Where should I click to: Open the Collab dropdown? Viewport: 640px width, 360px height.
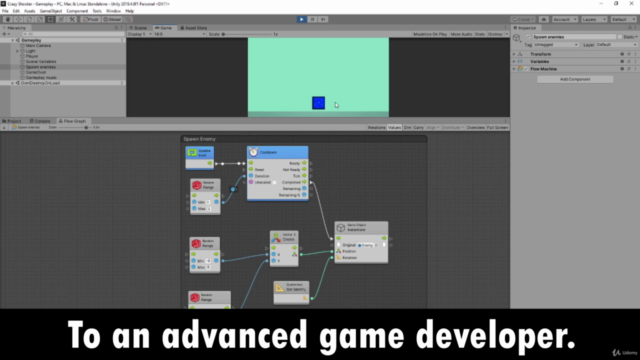(x=523, y=19)
